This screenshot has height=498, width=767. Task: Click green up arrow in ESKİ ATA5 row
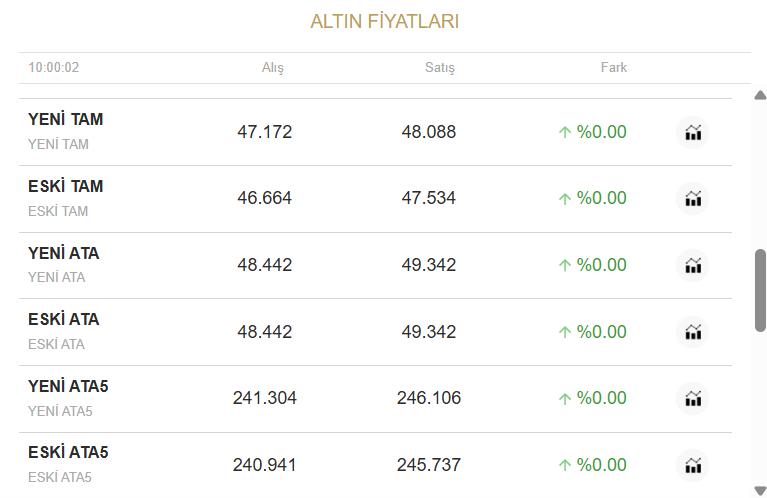(565, 465)
